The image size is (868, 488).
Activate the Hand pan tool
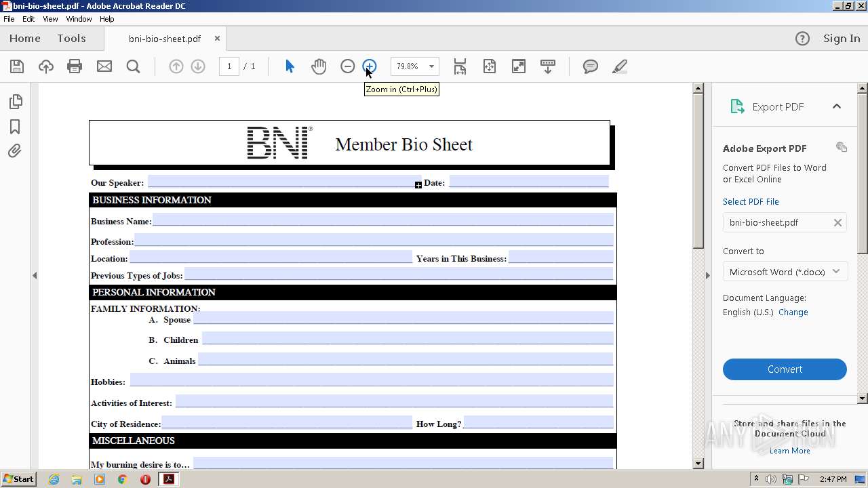319,66
